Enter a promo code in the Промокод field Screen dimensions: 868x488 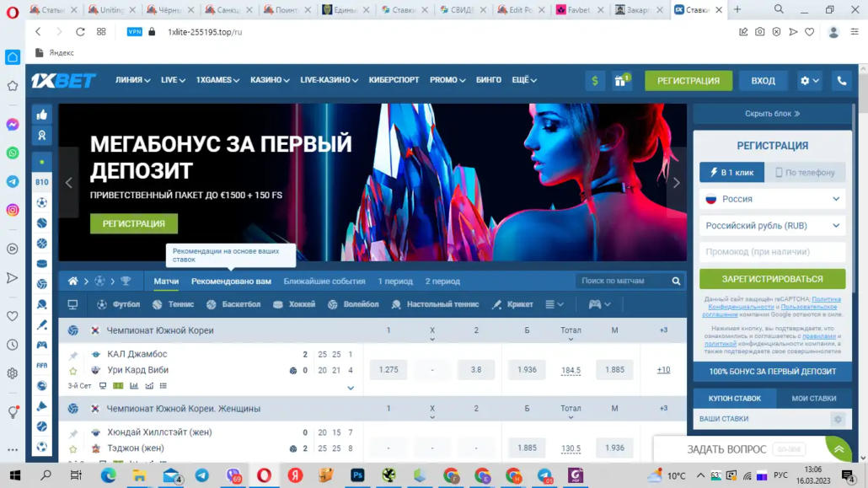(x=771, y=251)
